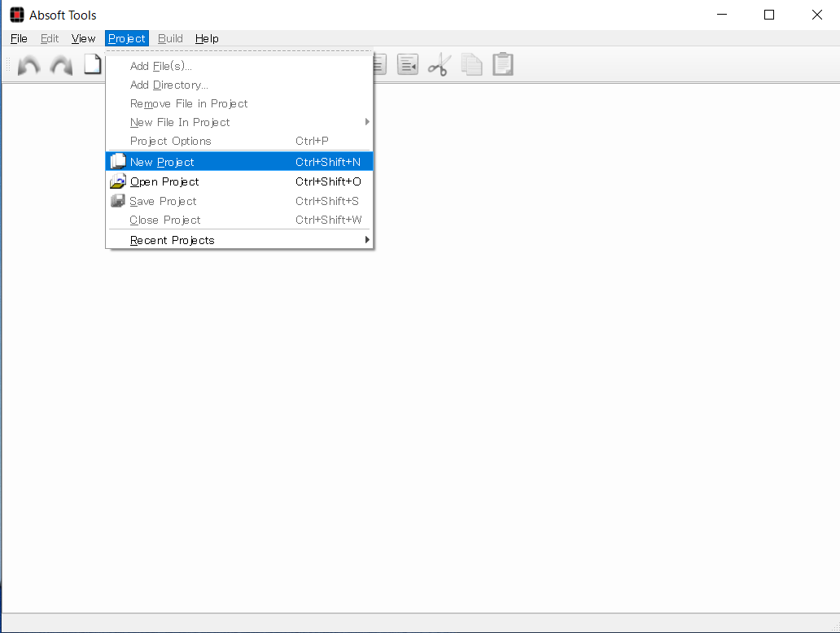The height and width of the screenshot is (633, 840).
Task: Choose Save Project menu entry
Action: pyautogui.click(x=239, y=201)
